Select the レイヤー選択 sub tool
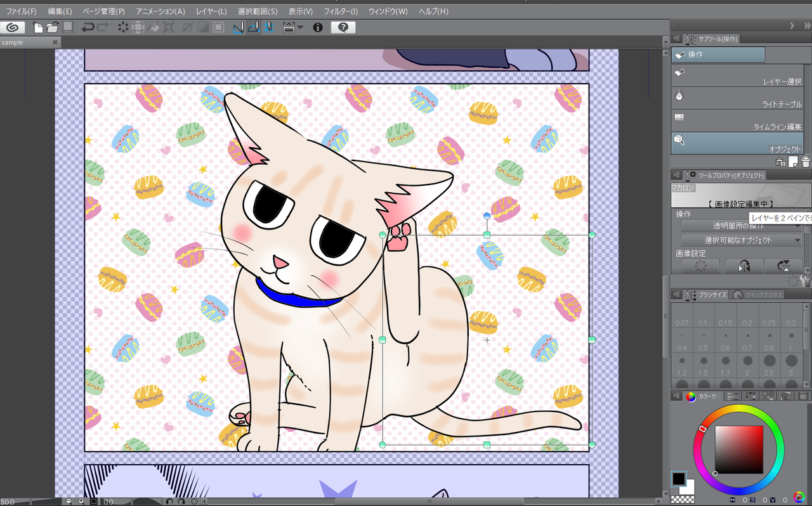Image resolution: width=812 pixels, height=506 pixels. point(737,77)
